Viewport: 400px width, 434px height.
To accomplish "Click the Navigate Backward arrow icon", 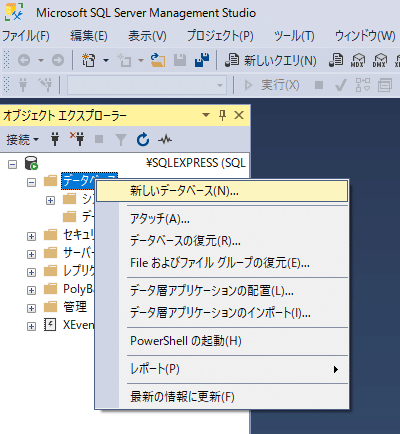I will [x=24, y=60].
